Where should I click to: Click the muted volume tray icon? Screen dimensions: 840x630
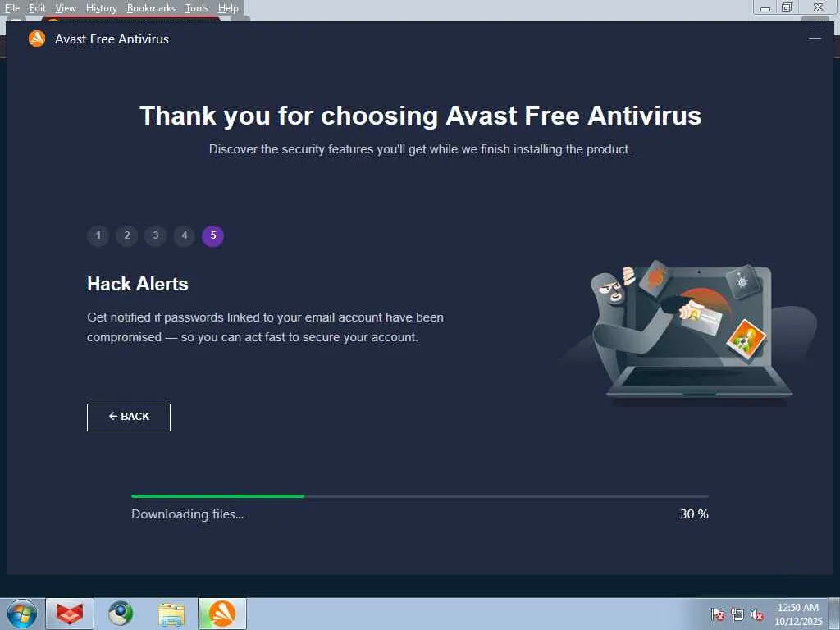tap(757, 614)
